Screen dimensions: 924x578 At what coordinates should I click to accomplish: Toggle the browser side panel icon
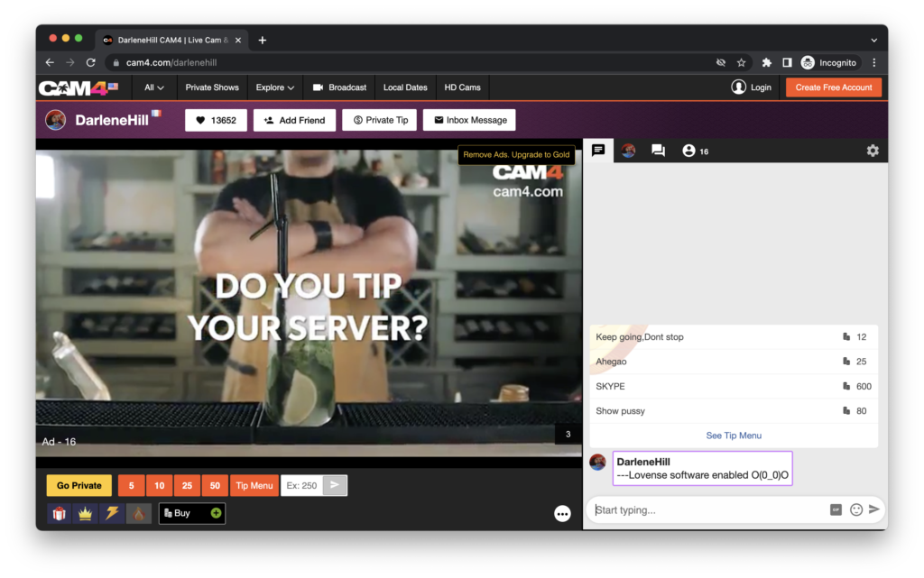click(x=787, y=62)
